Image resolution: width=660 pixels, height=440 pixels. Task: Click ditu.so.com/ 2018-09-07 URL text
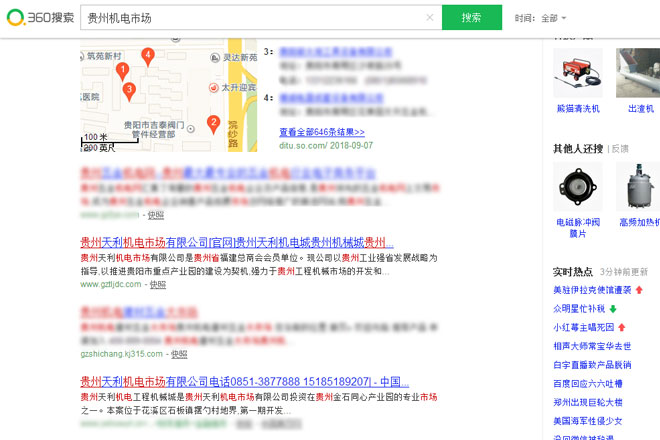(326, 145)
